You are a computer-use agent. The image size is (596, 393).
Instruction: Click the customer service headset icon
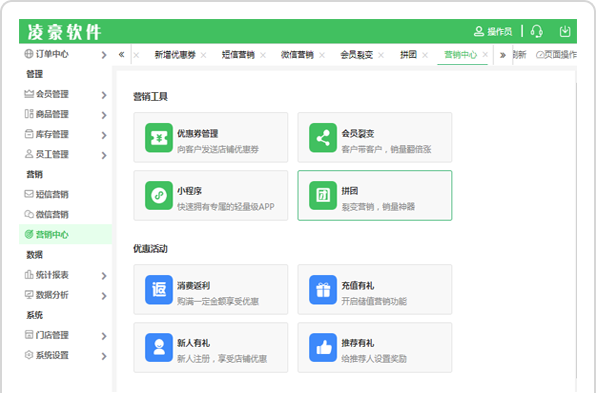point(537,31)
